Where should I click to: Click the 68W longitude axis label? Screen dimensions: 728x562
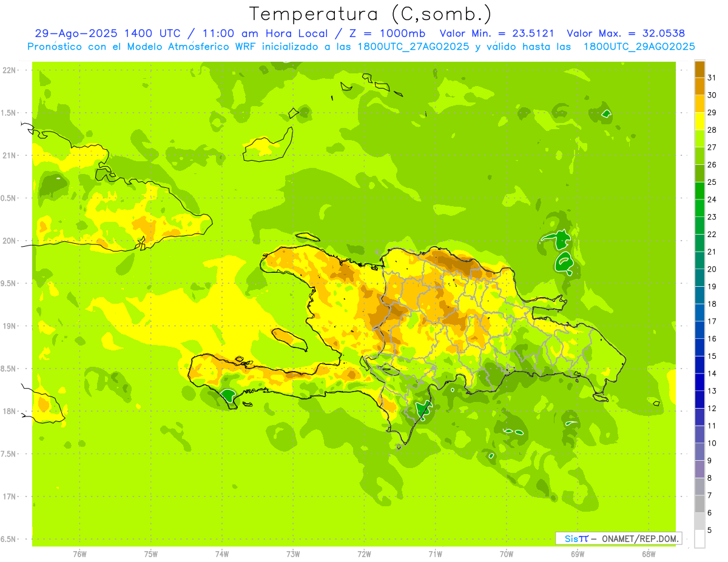point(649,554)
